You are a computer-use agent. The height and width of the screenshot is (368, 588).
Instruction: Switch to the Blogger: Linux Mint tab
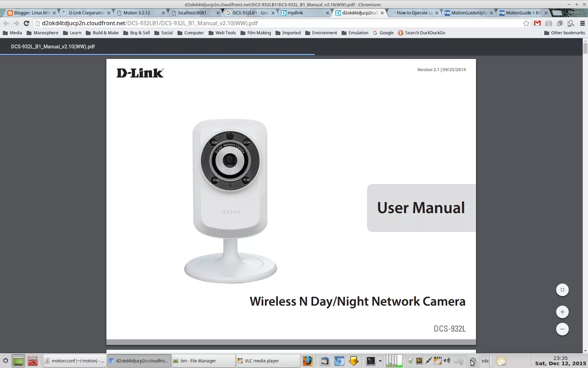click(32, 13)
